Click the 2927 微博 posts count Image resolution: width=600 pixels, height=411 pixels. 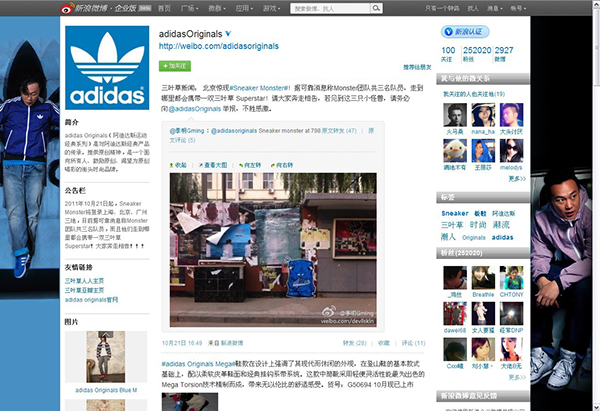tap(504, 54)
